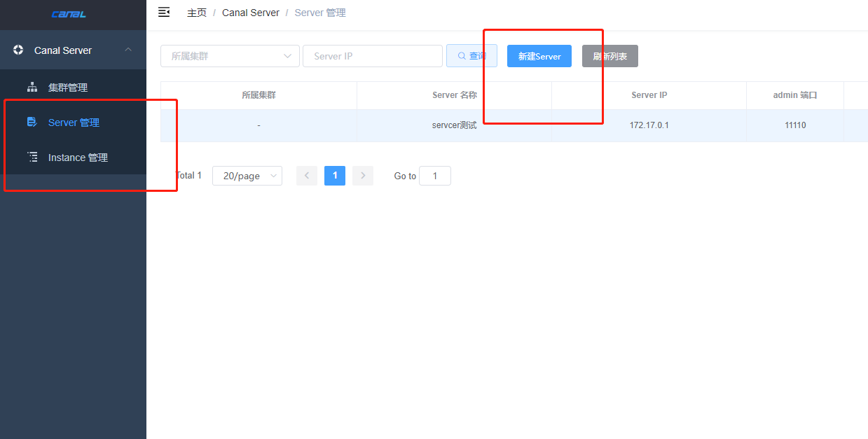Click the 新建Server button

point(539,56)
